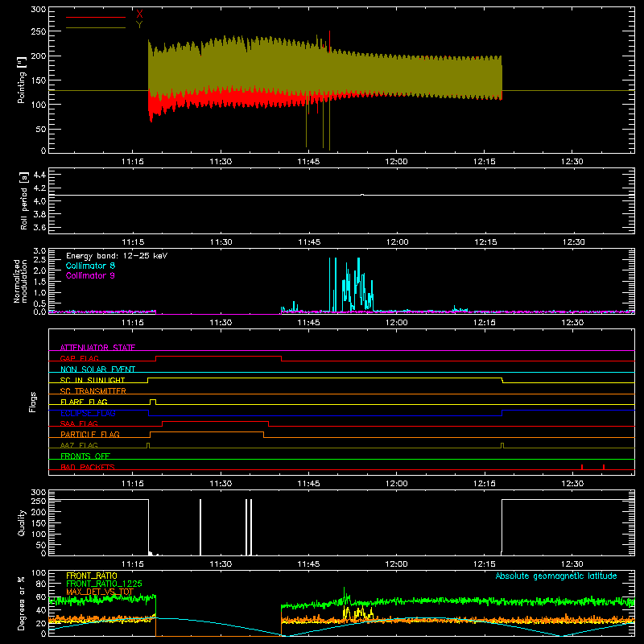Select the ECLIPSE_FLAG label
The width and height of the screenshot is (644, 644).
(88, 413)
